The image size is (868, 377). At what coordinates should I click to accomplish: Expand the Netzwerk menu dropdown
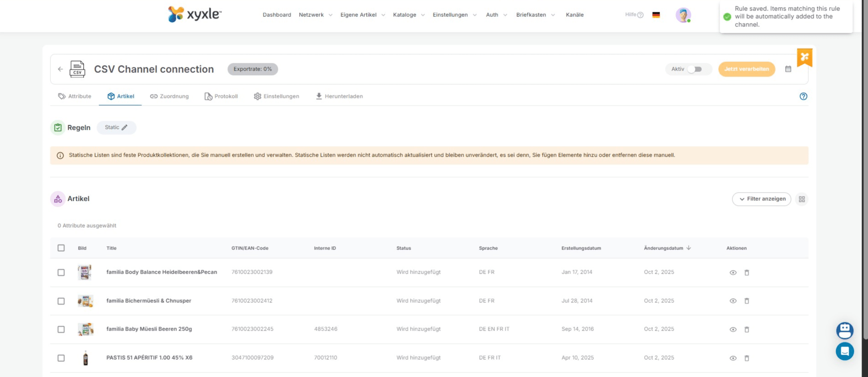(315, 15)
